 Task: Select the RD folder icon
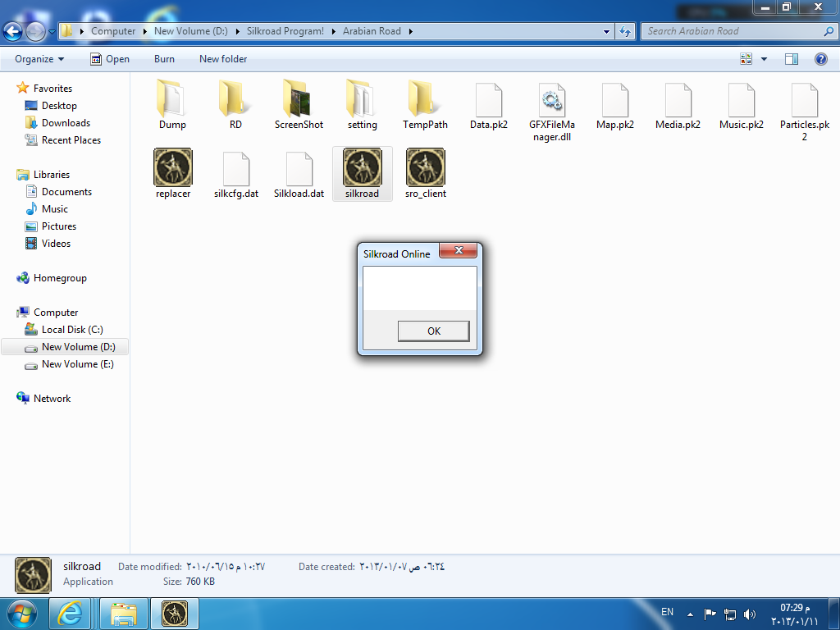coord(235,99)
